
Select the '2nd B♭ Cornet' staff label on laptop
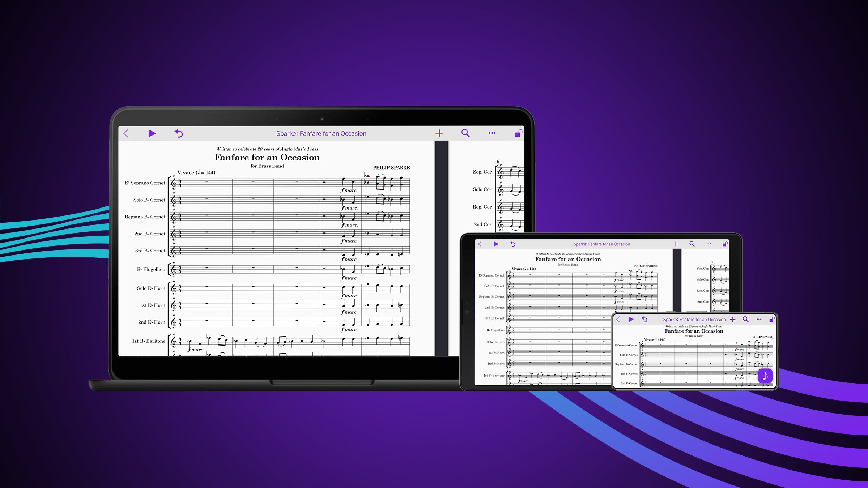click(x=150, y=234)
